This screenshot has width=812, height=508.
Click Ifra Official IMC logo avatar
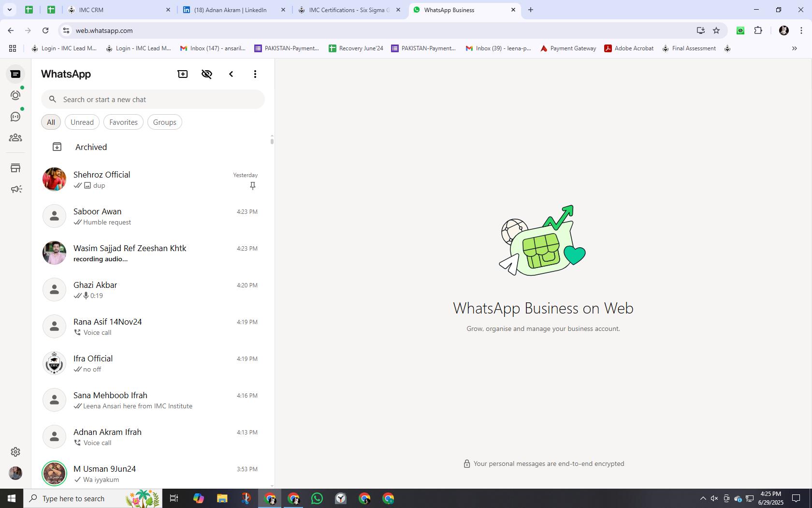(54, 363)
